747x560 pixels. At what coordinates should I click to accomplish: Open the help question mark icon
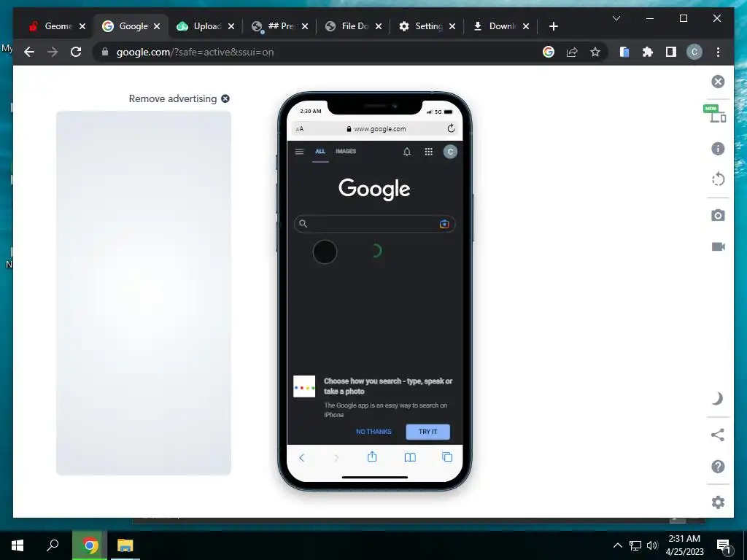(718, 467)
